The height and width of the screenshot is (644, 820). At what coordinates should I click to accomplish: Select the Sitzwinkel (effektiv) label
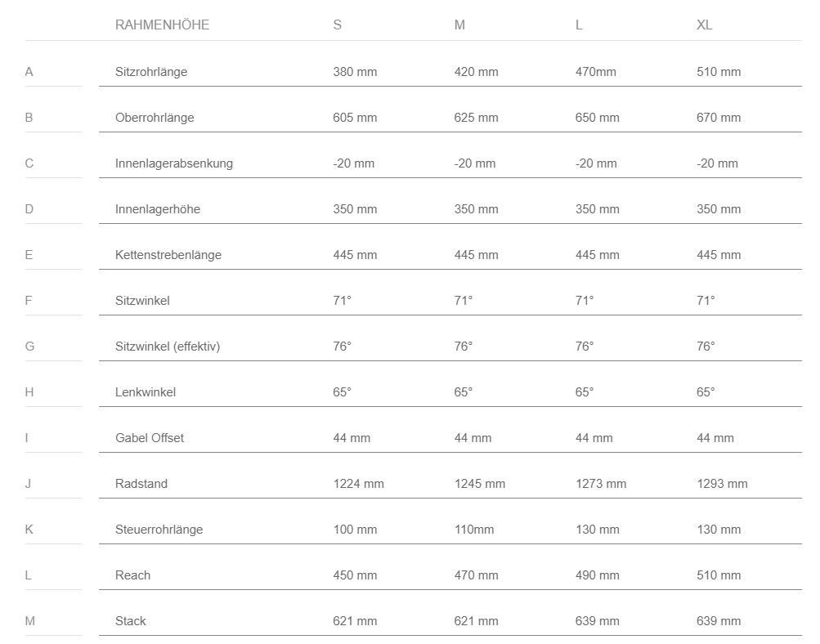pos(168,347)
